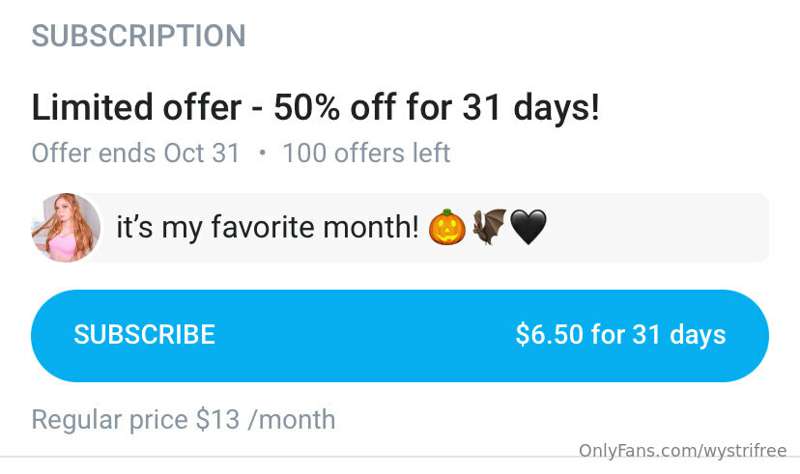Click empty area of the gray message bubble

(658, 228)
